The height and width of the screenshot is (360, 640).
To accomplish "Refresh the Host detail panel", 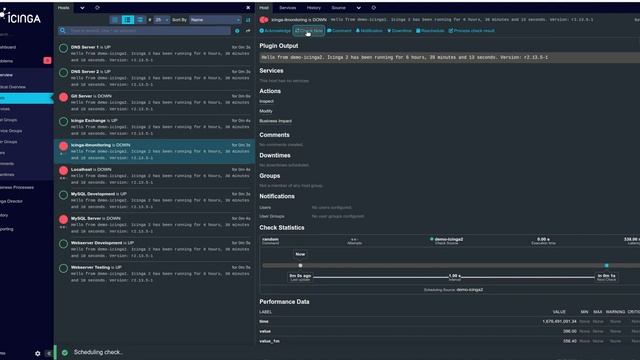I will [373, 8].
